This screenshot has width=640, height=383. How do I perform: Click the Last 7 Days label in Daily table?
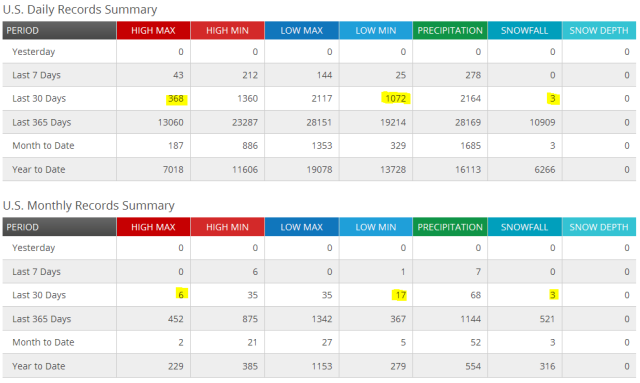(x=36, y=75)
